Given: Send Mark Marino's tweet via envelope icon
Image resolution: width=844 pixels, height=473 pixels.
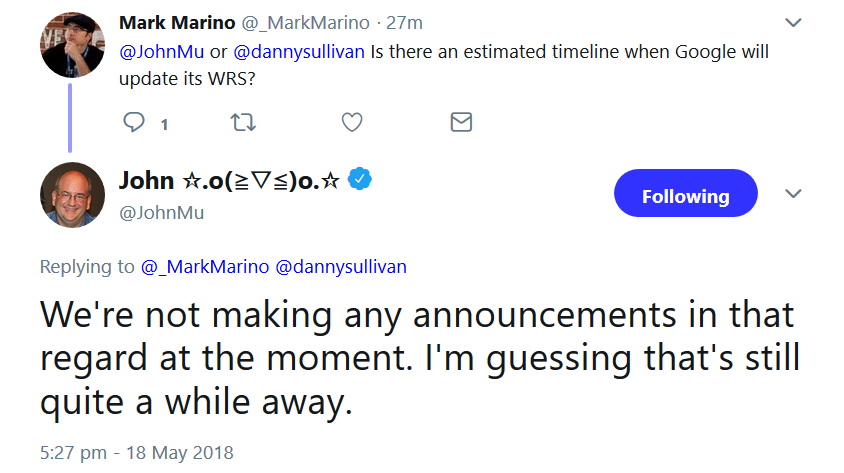Looking at the screenshot, I should pos(460,123).
